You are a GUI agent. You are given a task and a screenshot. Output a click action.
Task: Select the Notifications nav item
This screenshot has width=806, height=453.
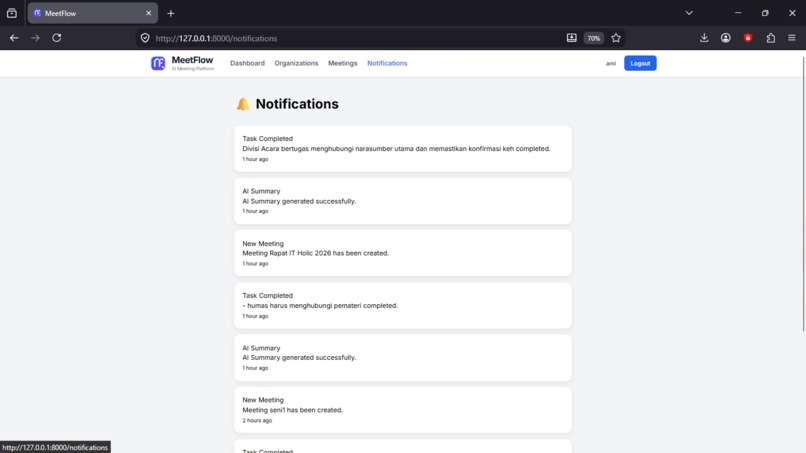coord(387,63)
